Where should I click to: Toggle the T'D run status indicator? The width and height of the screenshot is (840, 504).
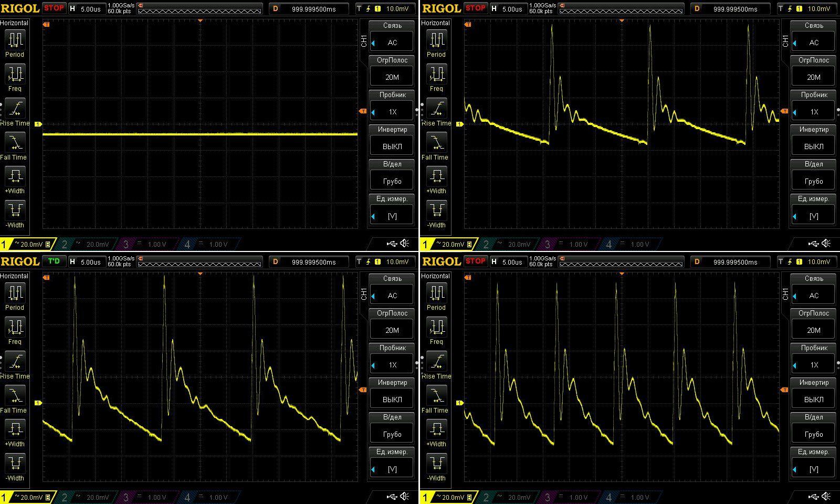(x=54, y=261)
